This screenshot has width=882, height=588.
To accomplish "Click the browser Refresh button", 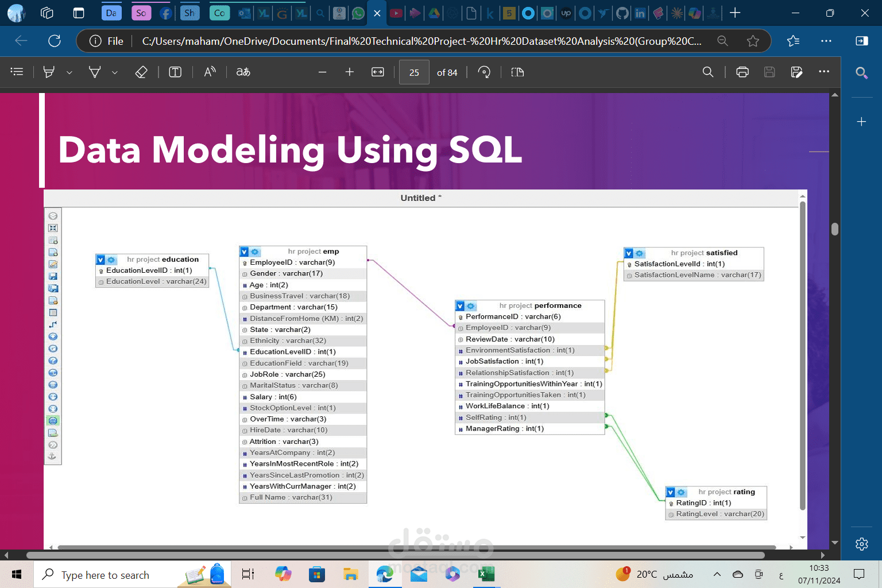I will [x=55, y=41].
